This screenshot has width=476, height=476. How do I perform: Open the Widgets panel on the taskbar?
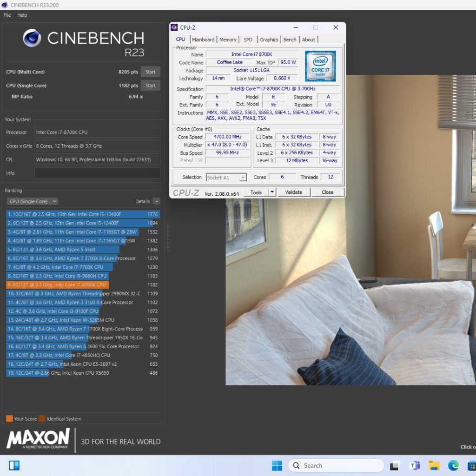pyautogui.click(x=14, y=465)
